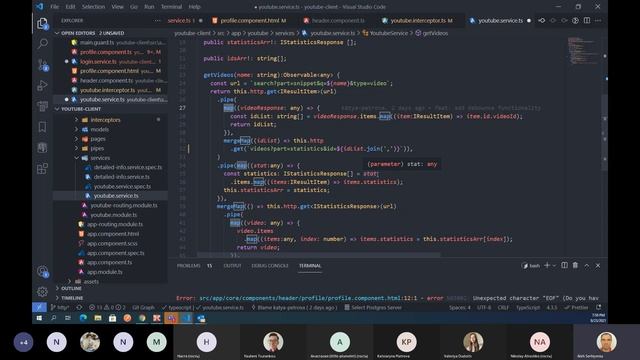Click Select Postgres Server in status bar
The height and width of the screenshot is (360, 640).
point(373,307)
